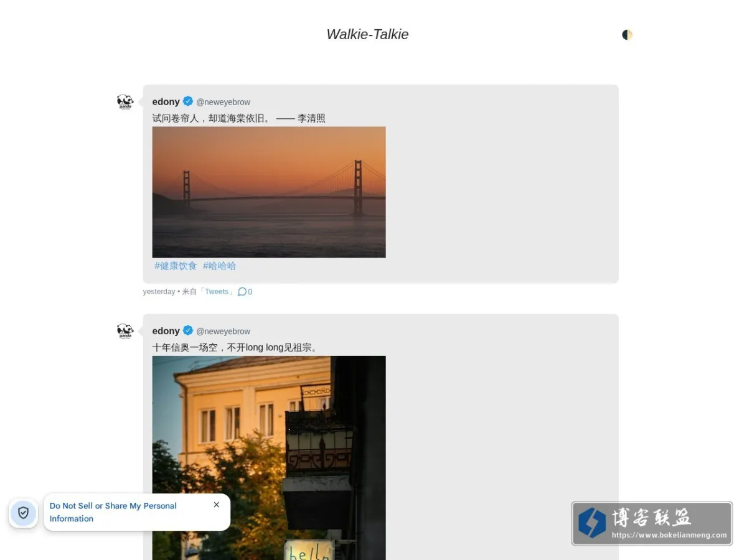Follow the Tweets source link
The height and width of the screenshot is (560, 747).
click(217, 291)
